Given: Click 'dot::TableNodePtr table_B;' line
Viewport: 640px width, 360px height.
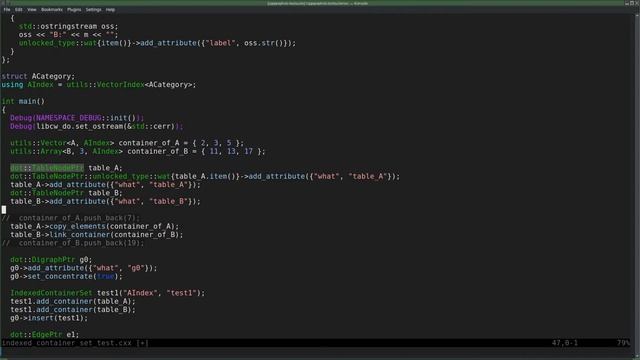Looking at the screenshot, I should (x=66, y=193).
